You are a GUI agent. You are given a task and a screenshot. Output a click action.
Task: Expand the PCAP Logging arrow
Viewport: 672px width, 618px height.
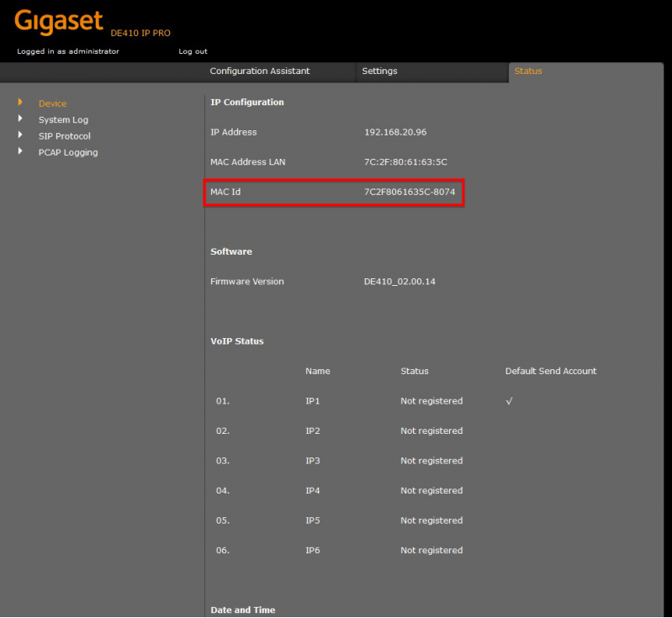coord(20,151)
